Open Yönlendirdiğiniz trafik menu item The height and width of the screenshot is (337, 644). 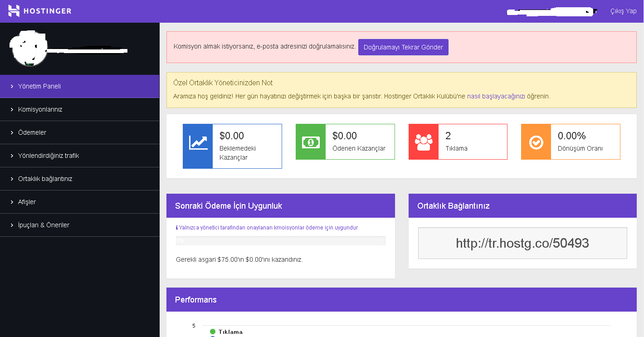[x=79, y=156]
